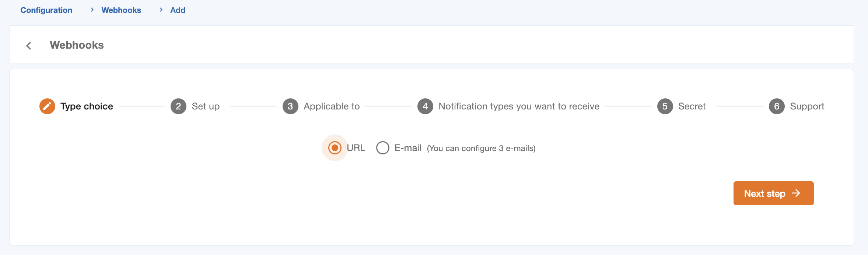Jump to the Applicable to step label

point(332,106)
